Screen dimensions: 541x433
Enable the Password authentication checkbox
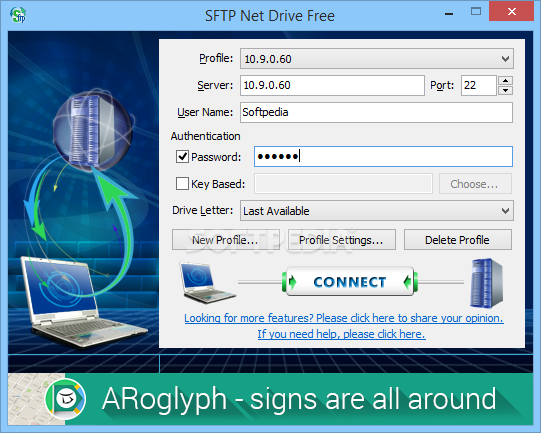(x=182, y=157)
